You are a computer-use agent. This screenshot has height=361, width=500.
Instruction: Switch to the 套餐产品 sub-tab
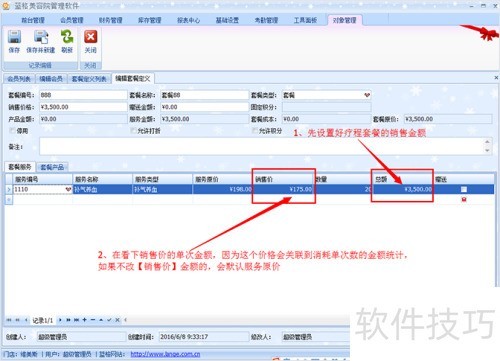click(x=52, y=167)
